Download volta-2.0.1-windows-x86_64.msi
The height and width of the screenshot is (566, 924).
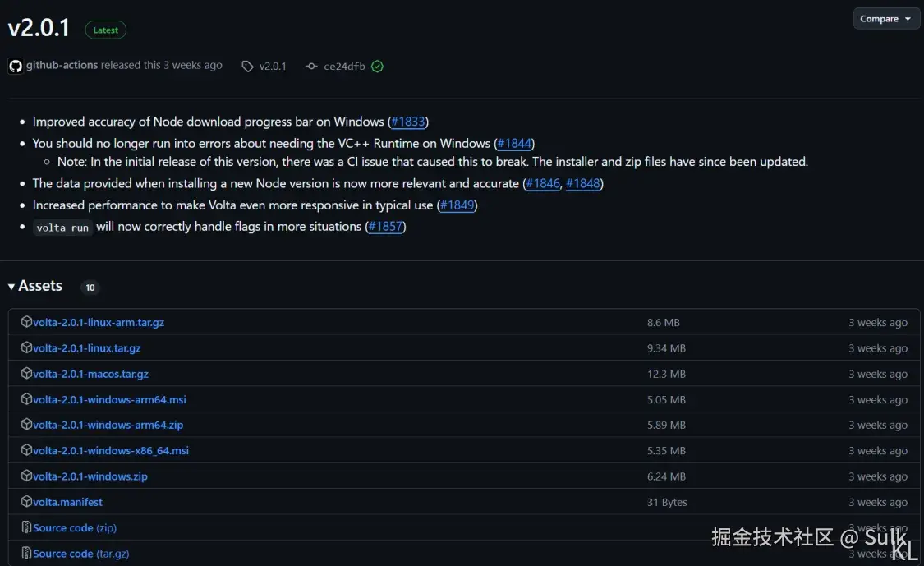pyautogui.click(x=111, y=451)
